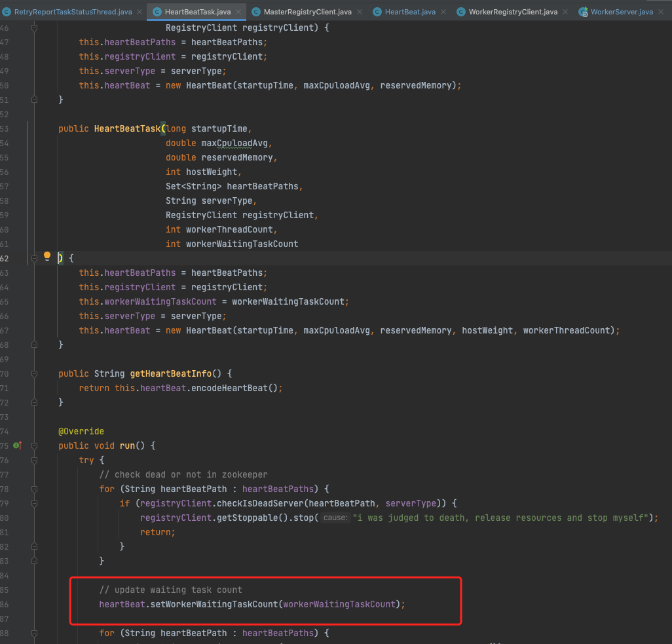The image size is (672, 644).
Task: Close the RetryReportTaskStatusThread.java tab
Action: tap(140, 12)
